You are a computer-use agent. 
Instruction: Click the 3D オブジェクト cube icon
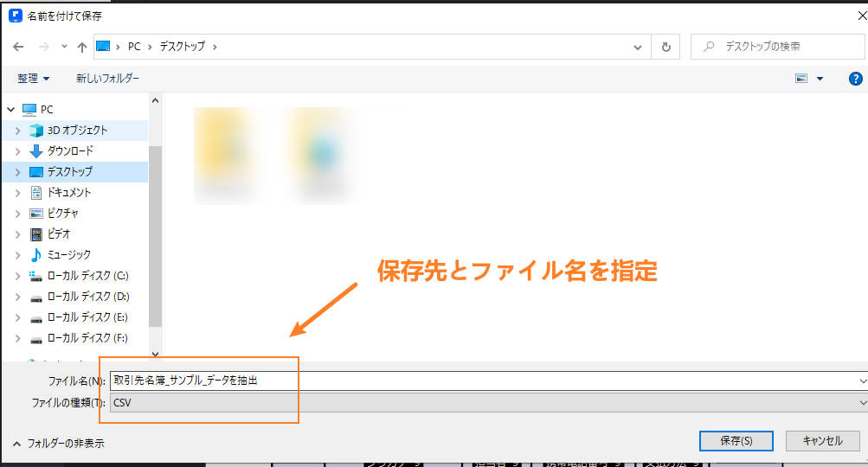pos(36,131)
